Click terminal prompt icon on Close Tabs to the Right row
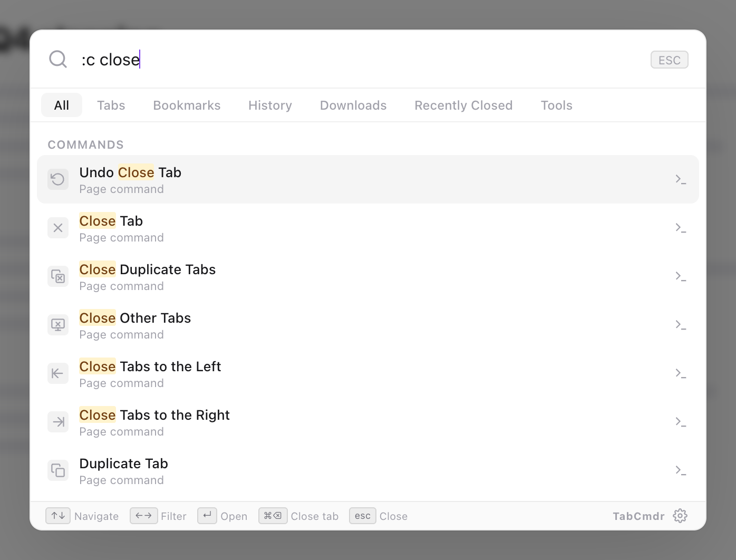736x560 pixels. [681, 422]
